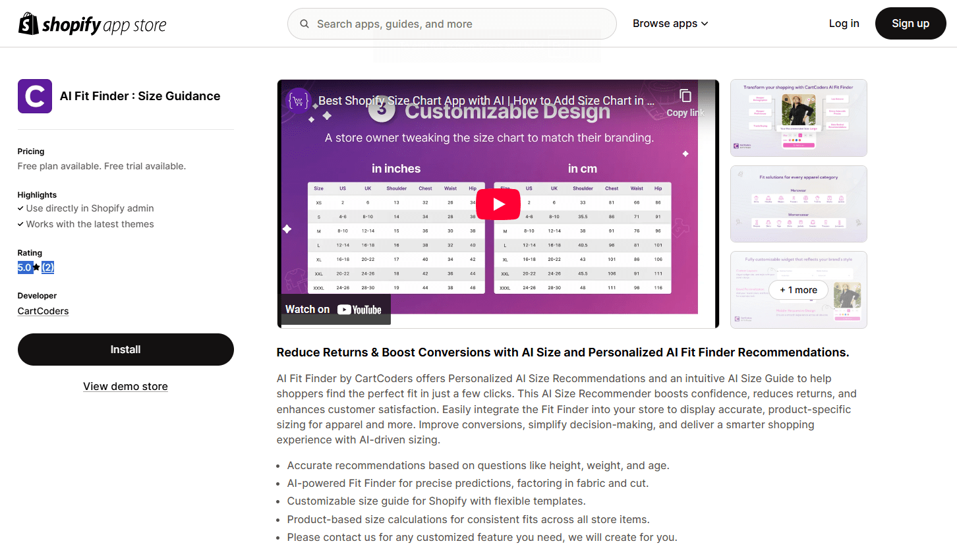Image resolution: width=957 pixels, height=560 pixels.
Task: Open video on YouTube via Watch on logo
Action: pos(360,310)
